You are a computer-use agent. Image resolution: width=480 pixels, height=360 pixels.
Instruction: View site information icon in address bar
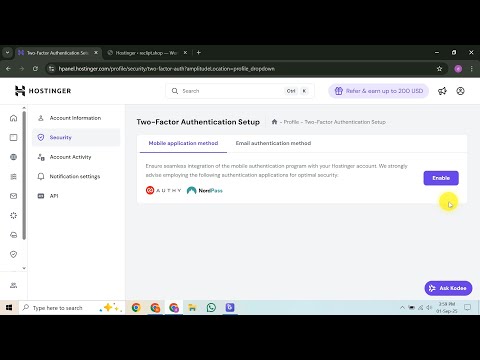[51, 69]
